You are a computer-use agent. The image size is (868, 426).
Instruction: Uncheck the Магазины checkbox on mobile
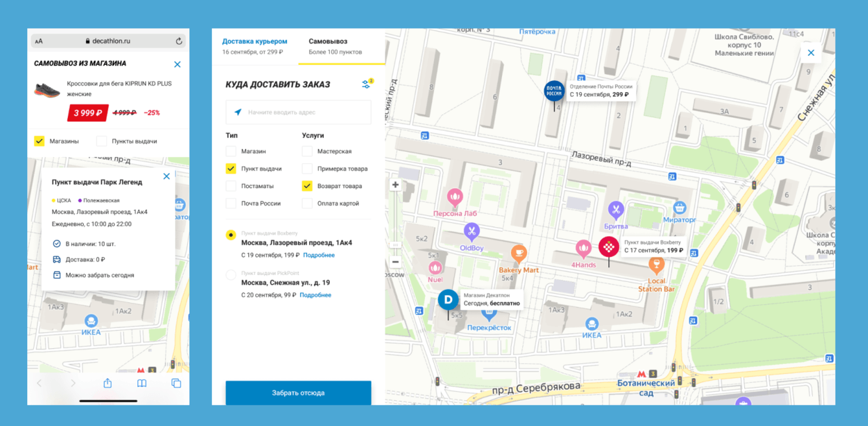40,141
